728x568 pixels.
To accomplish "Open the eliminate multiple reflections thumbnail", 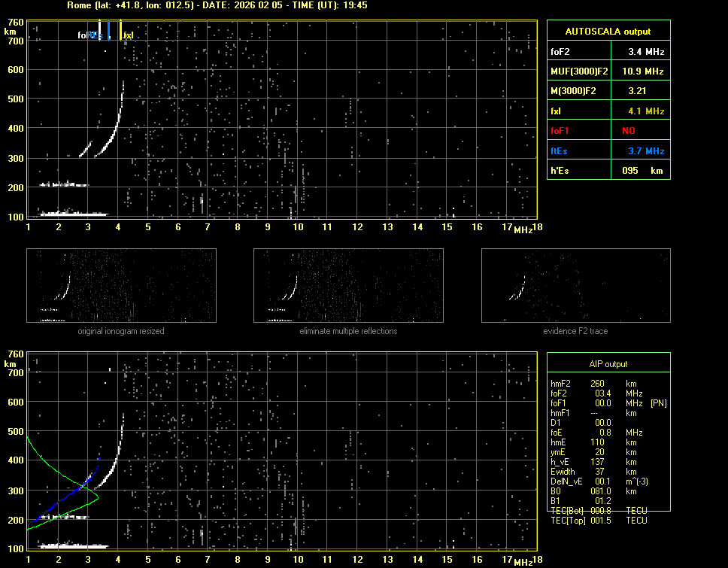I will click(348, 286).
